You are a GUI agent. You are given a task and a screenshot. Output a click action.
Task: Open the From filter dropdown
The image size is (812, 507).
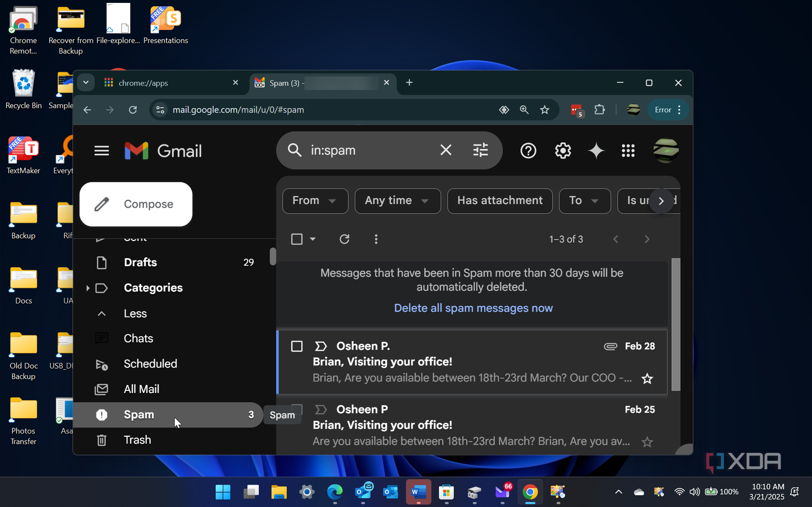click(x=315, y=201)
